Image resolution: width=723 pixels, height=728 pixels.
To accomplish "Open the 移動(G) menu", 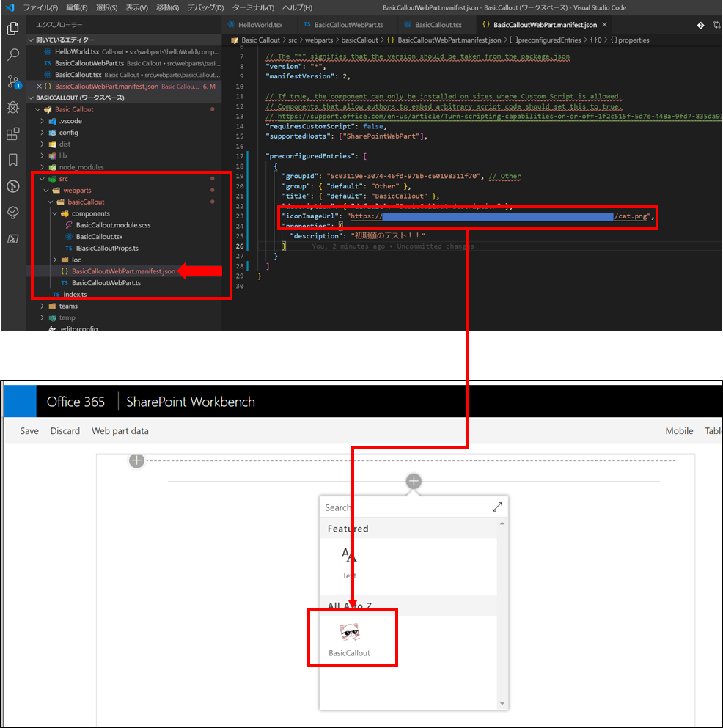I will click(167, 7).
